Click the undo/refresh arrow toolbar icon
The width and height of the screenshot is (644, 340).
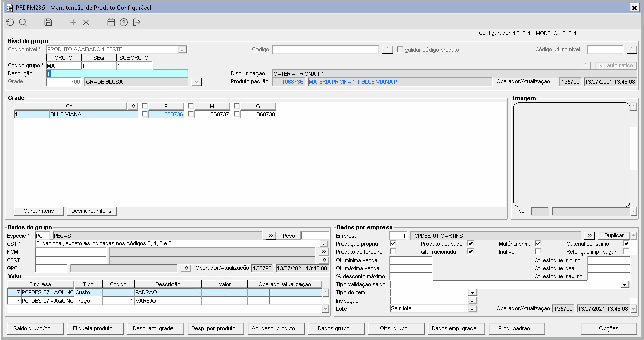click(x=10, y=22)
